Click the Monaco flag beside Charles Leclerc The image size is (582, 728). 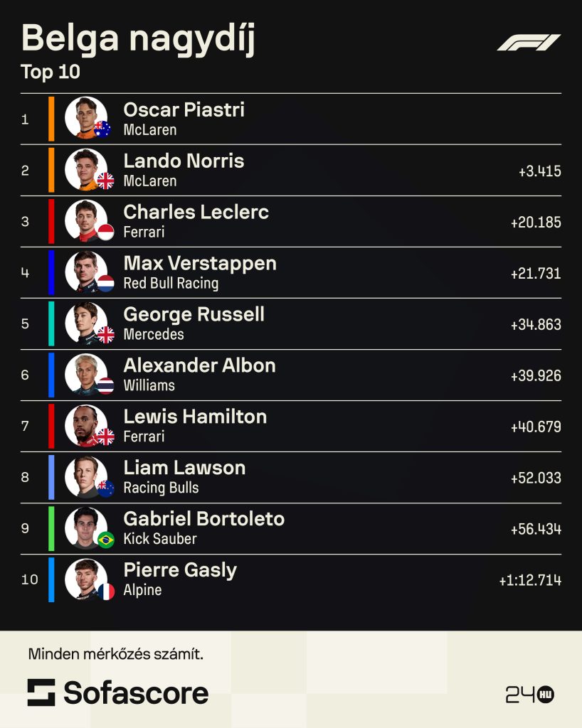coord(105,232)
